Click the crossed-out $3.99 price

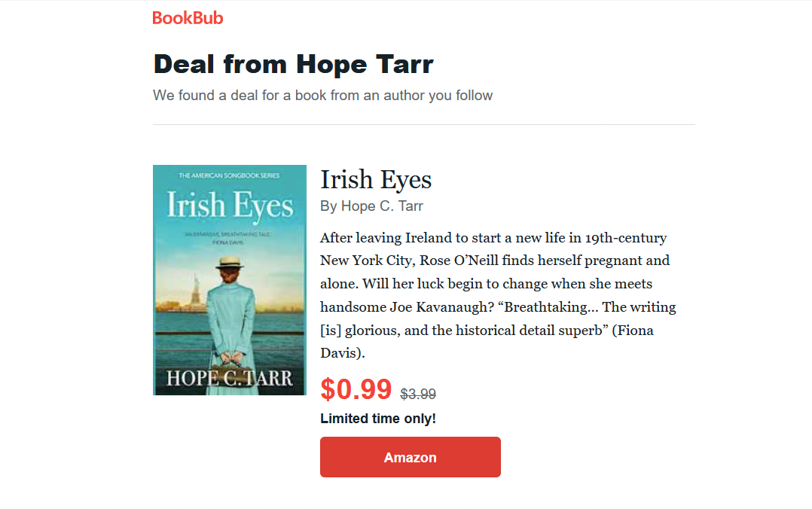tap(418, 394)
